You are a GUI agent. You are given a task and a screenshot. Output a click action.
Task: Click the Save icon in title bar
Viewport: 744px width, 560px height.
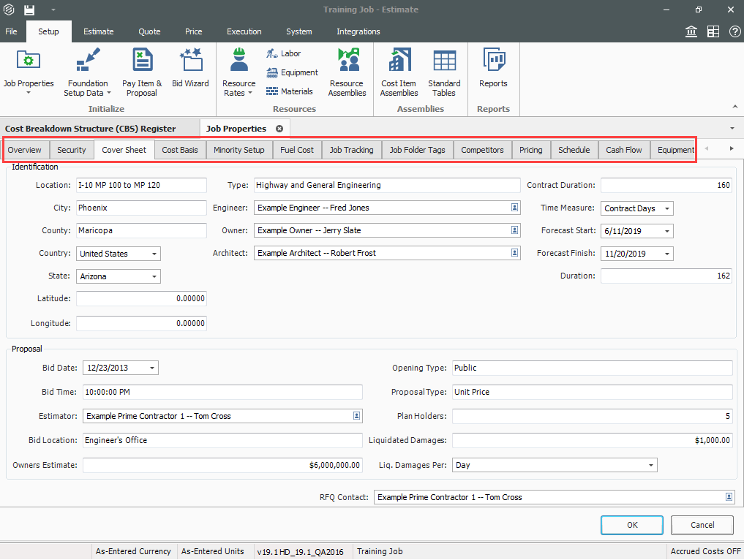pos(29,10)
